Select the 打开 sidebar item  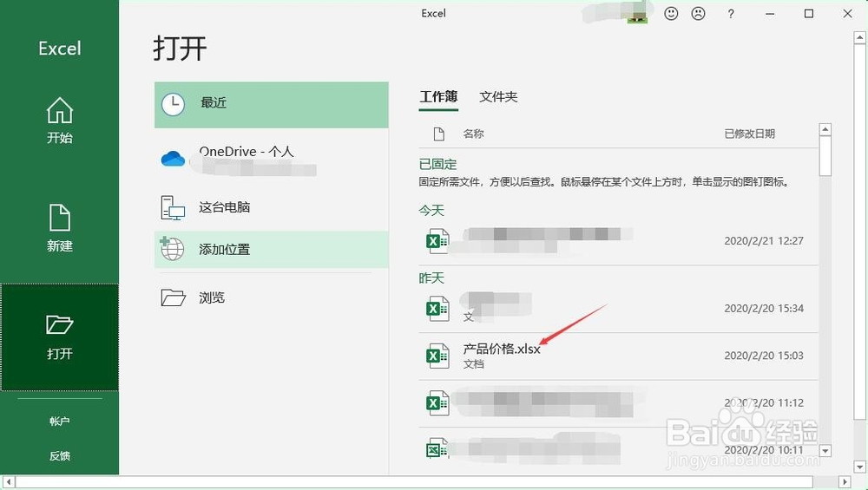tap(59, 336)
